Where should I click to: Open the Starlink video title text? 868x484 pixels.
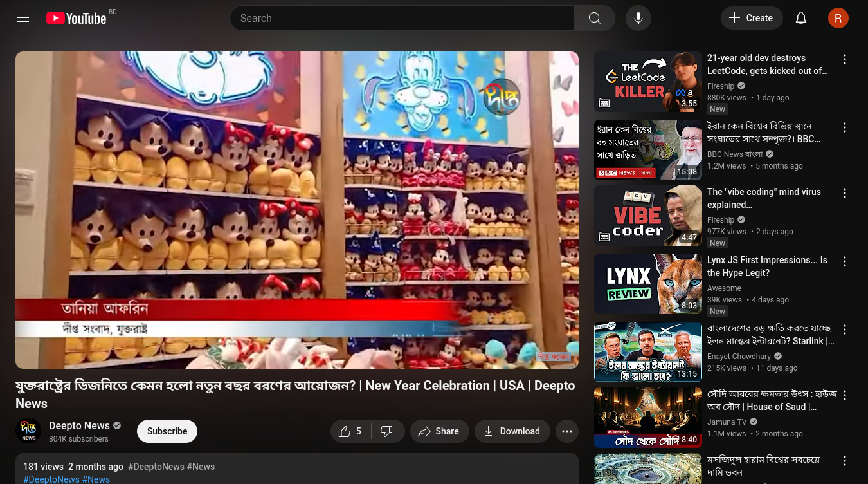770,335
